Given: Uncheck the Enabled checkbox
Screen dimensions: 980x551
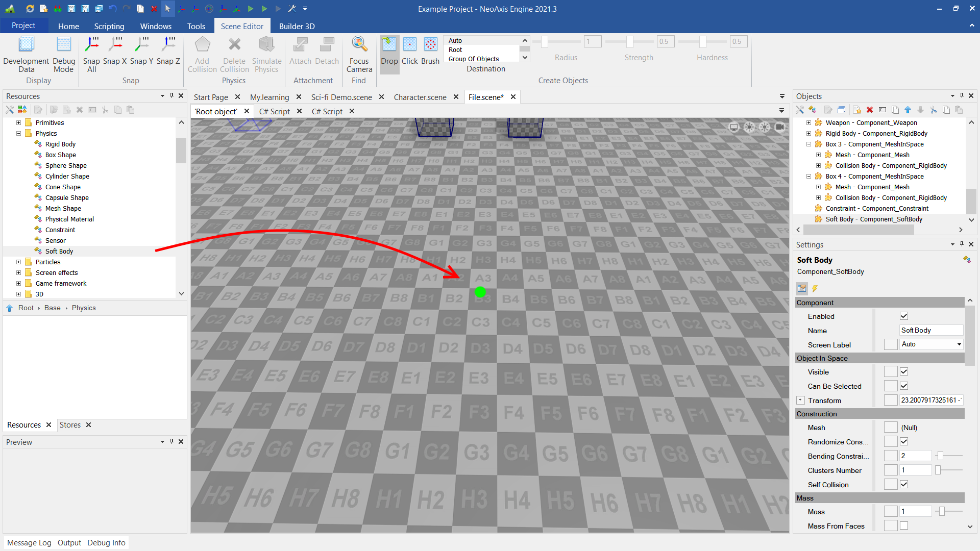Looking at the screenshot, I should (904, 316).
